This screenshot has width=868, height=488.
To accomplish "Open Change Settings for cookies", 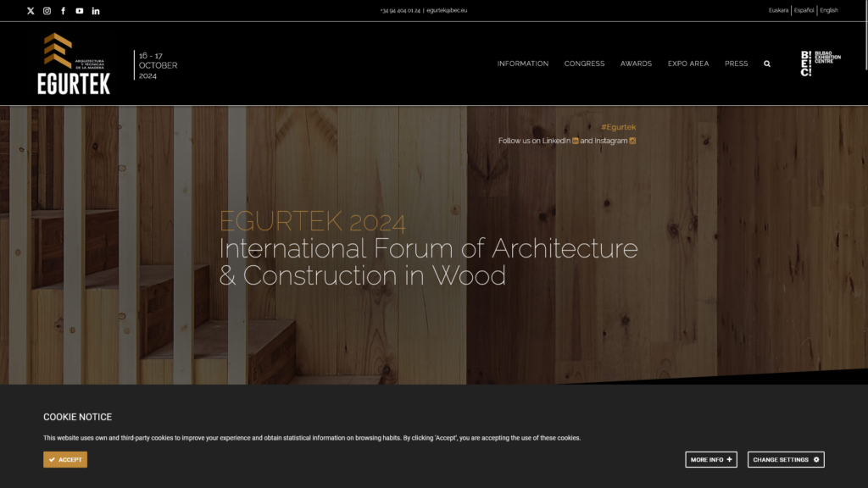I will [x=786, y=460].
